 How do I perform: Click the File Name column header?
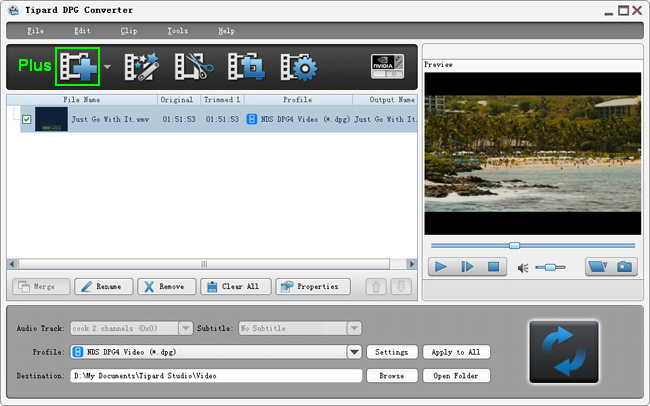click(82, 100)
